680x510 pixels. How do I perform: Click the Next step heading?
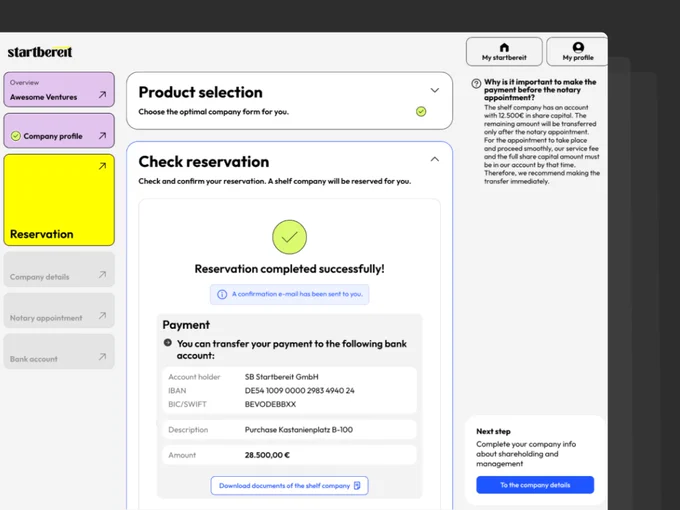[x=493, y=432]
